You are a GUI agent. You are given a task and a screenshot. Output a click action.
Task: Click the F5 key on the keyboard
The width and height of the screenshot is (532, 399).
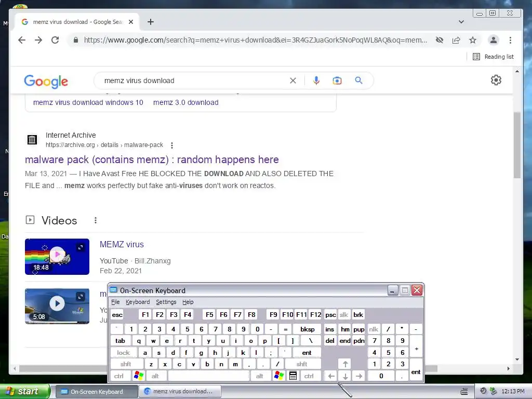[209, 315]
